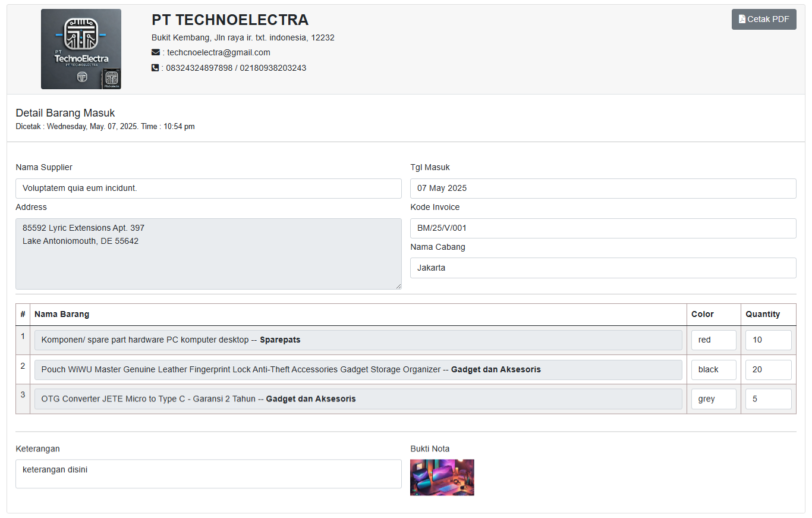
Task: Click the PT TechnoElectra company logo
Action: 81,49
